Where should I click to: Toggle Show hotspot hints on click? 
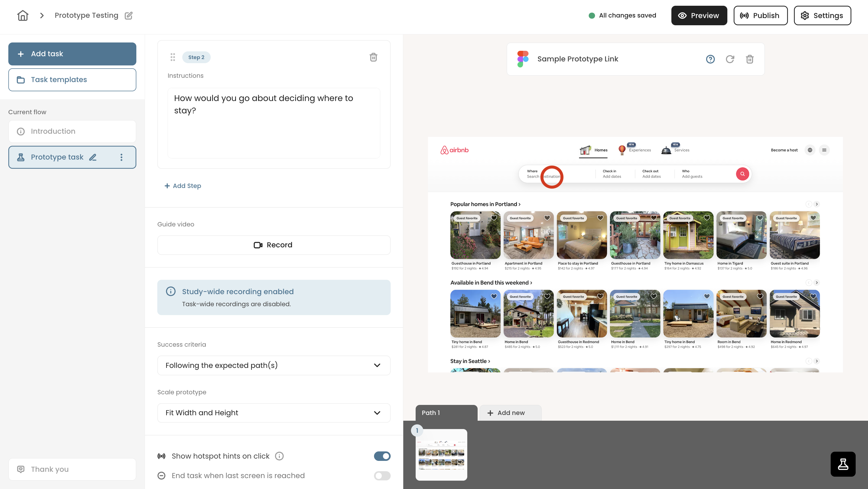point(382,456)
